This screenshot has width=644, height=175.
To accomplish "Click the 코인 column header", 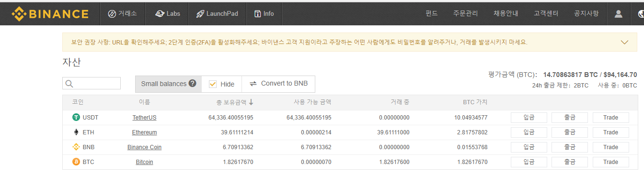I will click(78, 102).
